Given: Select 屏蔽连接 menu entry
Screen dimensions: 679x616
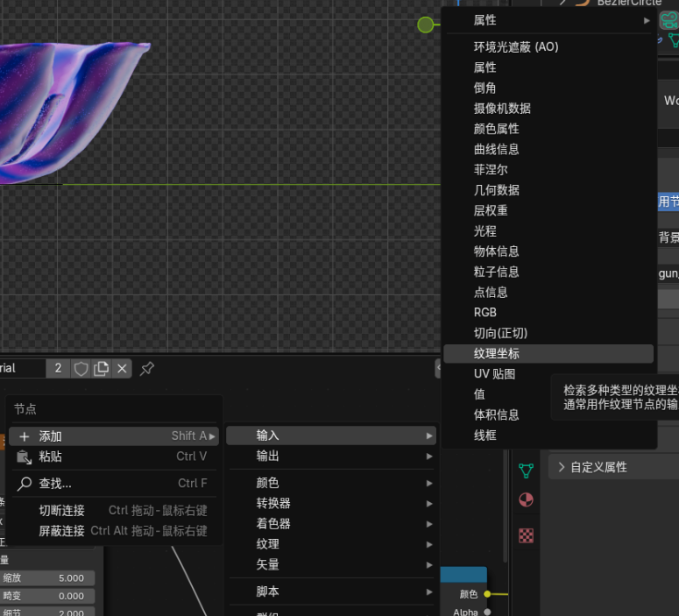Looking at the screenshot, I should (113, 531).
